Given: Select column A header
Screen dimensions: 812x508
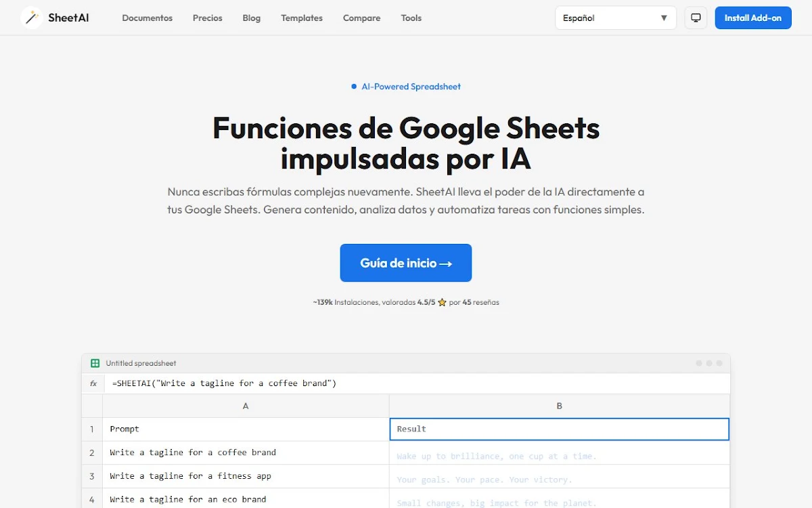Looking at the screenshot, I should pyautogui.click(x=246, y=406).
